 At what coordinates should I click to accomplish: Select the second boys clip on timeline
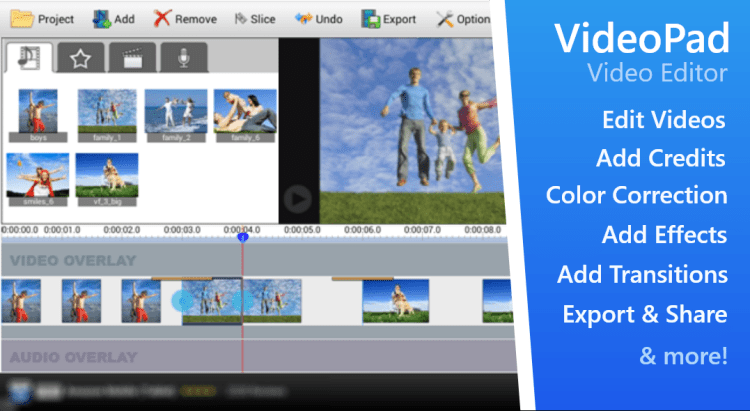(x=81, y=301)
